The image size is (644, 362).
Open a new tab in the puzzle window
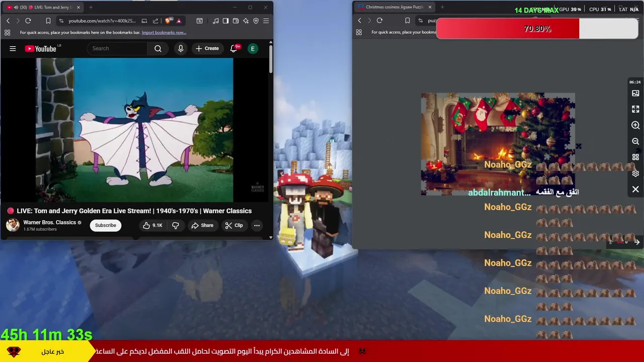(442, 7)
